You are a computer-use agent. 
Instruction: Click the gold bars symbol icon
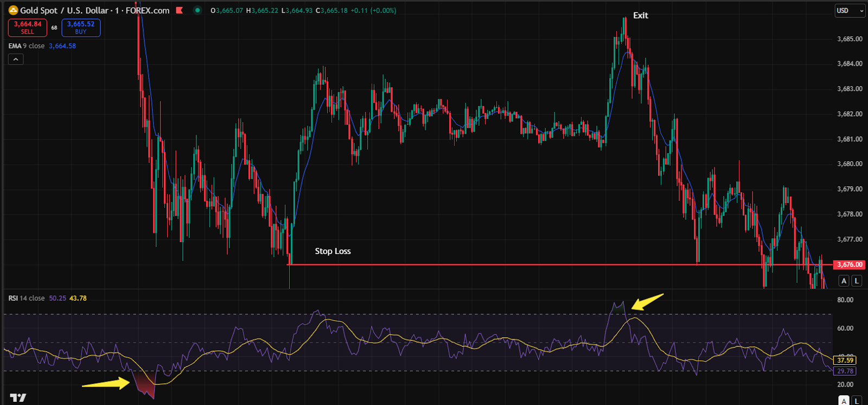pos(13,10)
